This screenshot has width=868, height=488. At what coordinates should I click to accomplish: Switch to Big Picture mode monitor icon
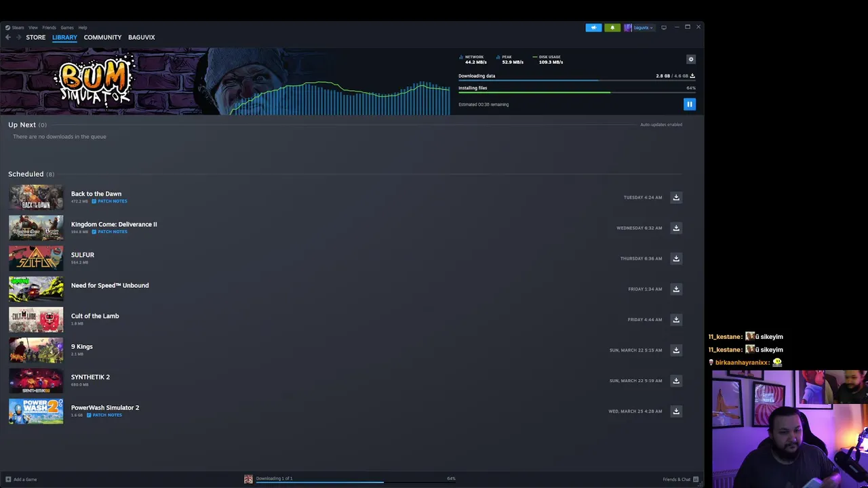(664, 28)
